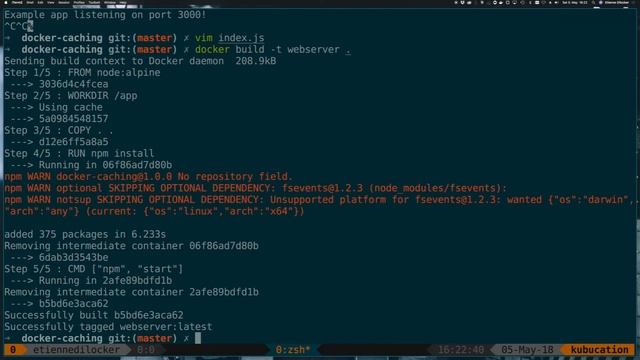This screenshot has height=360, width=640.
Task: Click the kubucation status bar segment
Action: click(600, 350)
